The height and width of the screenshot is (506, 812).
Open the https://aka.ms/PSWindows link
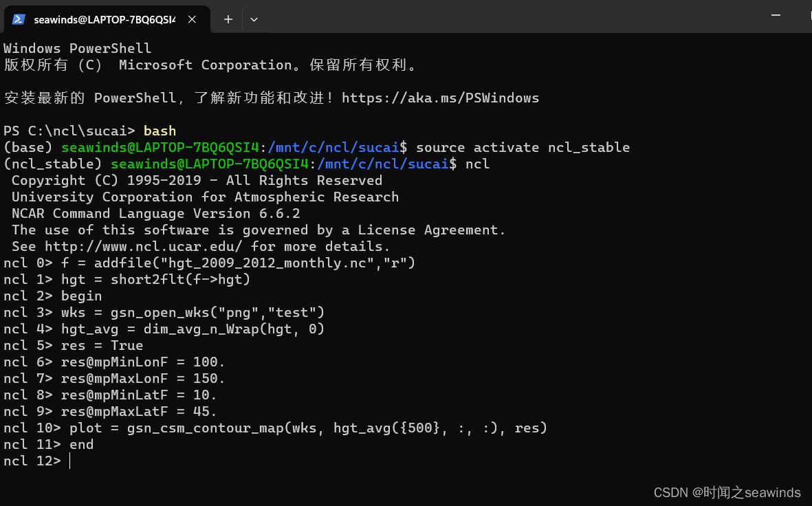pos(441,98)
